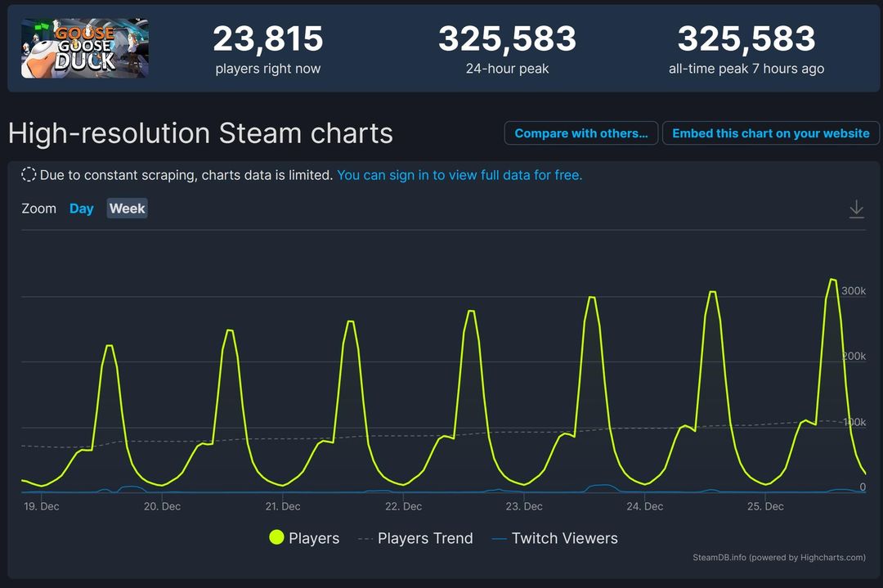Click the Zoom label
The height and width of the screenshot is (588, 883).
click(x=39, y=209)
